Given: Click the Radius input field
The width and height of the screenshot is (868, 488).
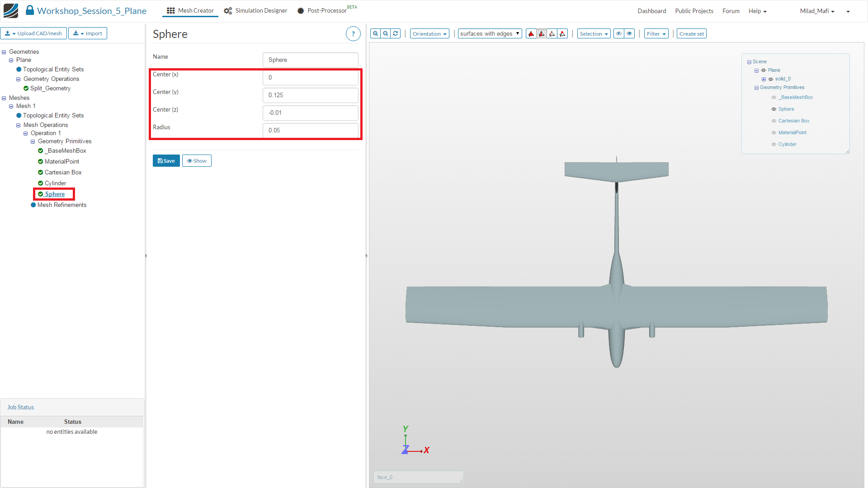Looking at the screenshot, I should point(310,130).
